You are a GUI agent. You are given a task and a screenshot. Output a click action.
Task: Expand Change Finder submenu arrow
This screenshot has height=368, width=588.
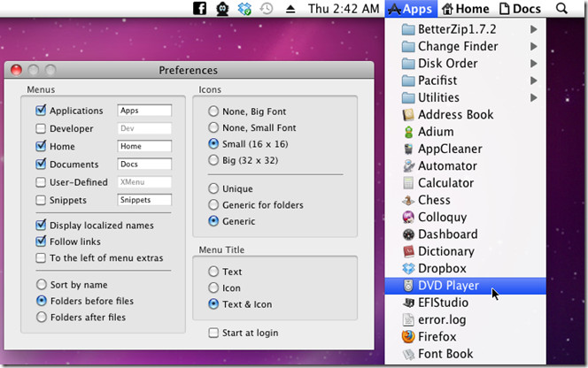click(x=533, y=47)
